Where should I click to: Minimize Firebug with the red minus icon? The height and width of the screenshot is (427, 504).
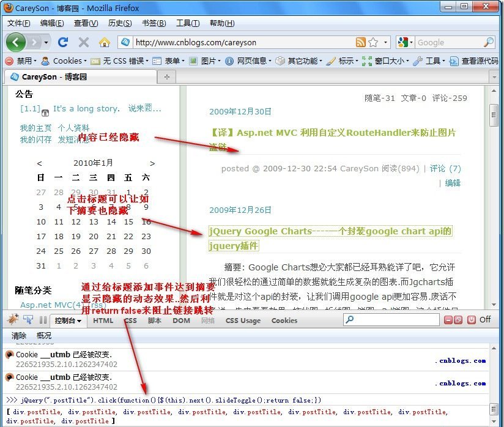(448, 320)
